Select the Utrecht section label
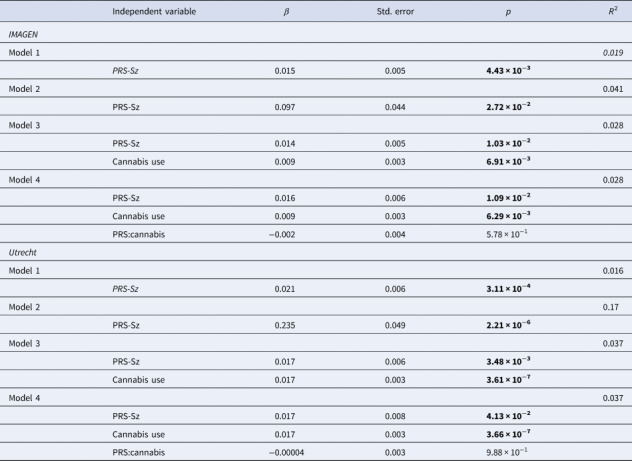The image size is (632, 461). [23, 253]
